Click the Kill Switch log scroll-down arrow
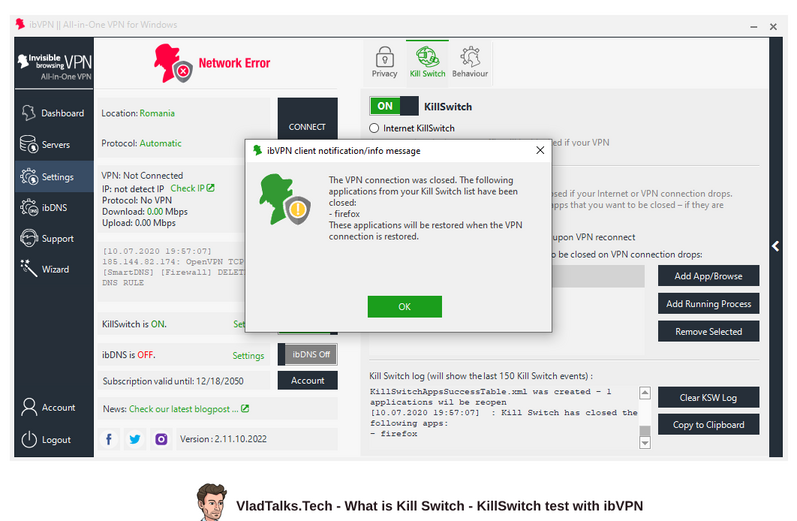Screen dimensions: 797x521 pos(645,443)
